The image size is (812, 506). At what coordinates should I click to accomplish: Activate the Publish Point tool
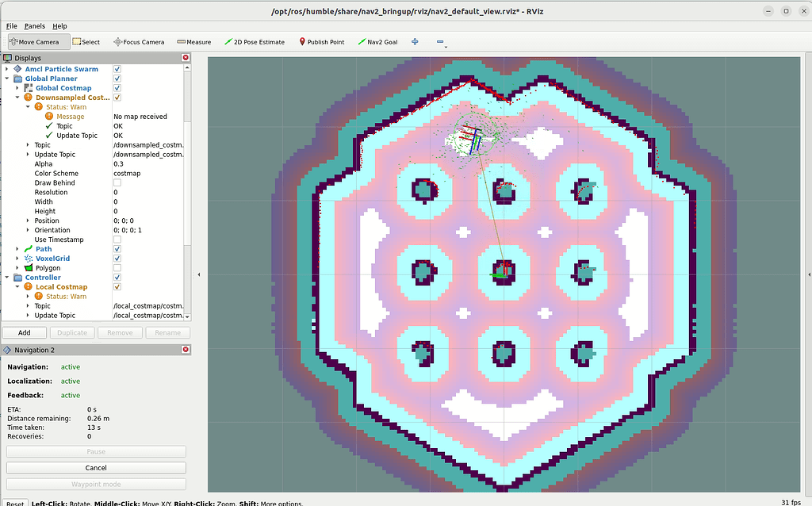320,42
